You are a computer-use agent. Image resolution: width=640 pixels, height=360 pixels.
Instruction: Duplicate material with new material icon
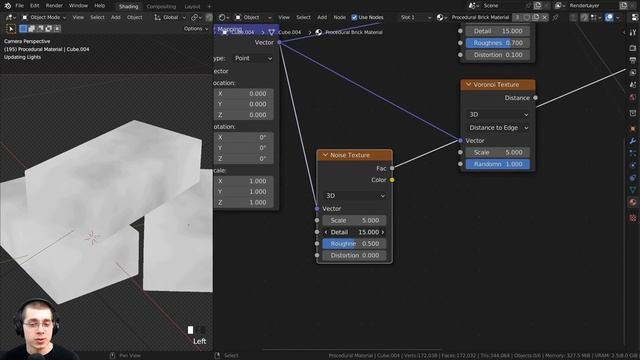536,17
